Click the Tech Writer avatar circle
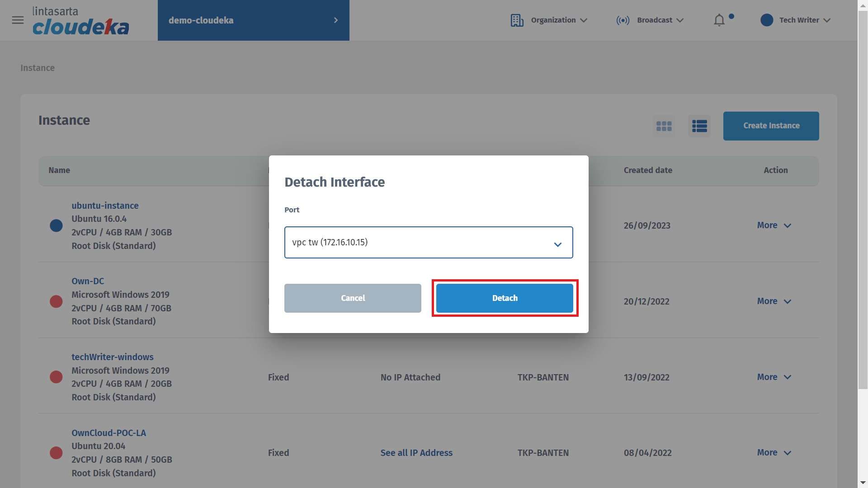This screenshot has width=868, height=488. [x=766, y=20]
